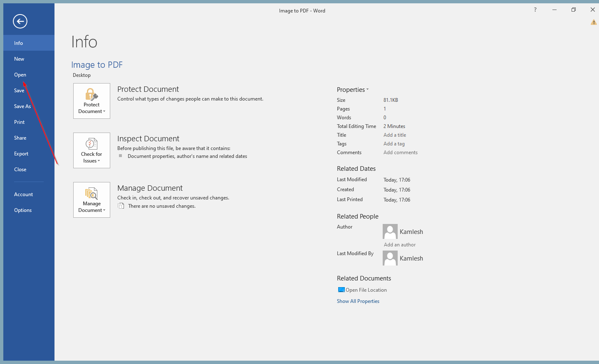
Task: Expand the Manage Document dropdown
Action: coord(92,200)
